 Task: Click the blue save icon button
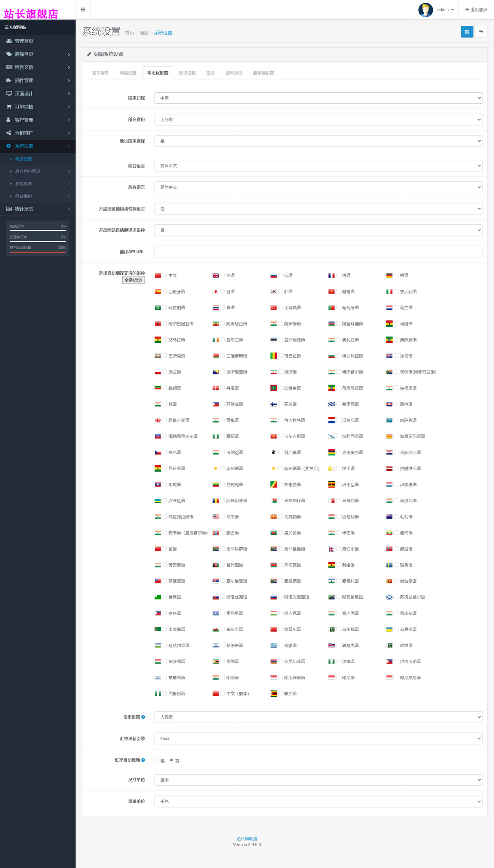[x=467, y=32]
